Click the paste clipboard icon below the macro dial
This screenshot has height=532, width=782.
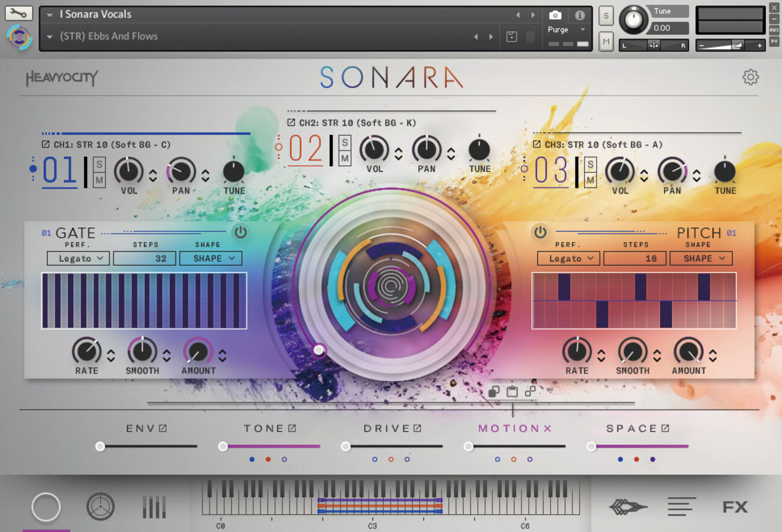click(512, 392)
